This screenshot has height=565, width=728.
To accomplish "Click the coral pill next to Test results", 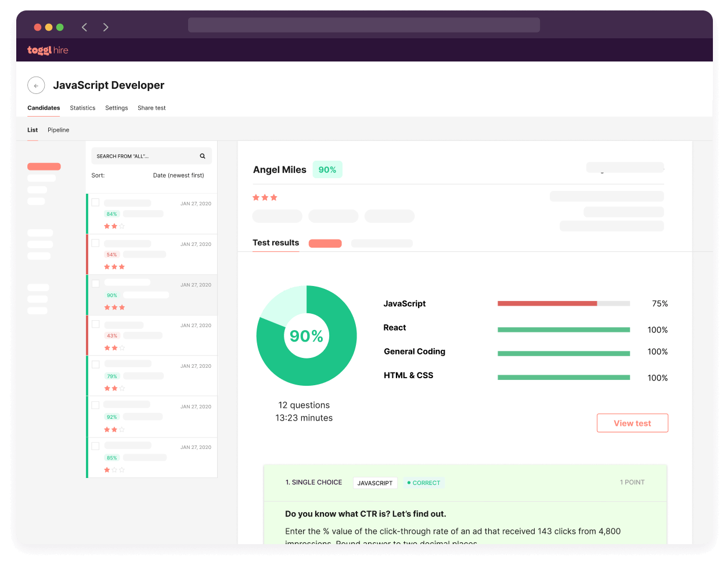I will (x=325, y=244).
